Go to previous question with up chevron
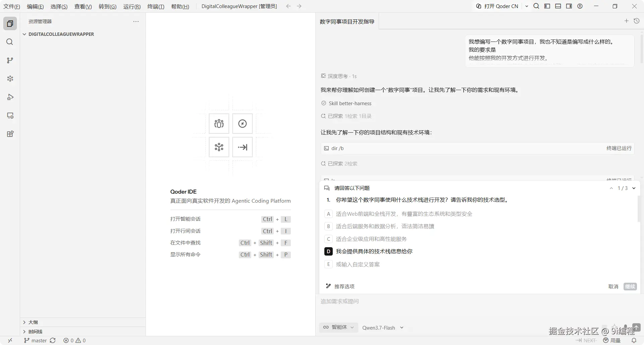This screenshot has width=644, height=345. (x=611, y=188)
